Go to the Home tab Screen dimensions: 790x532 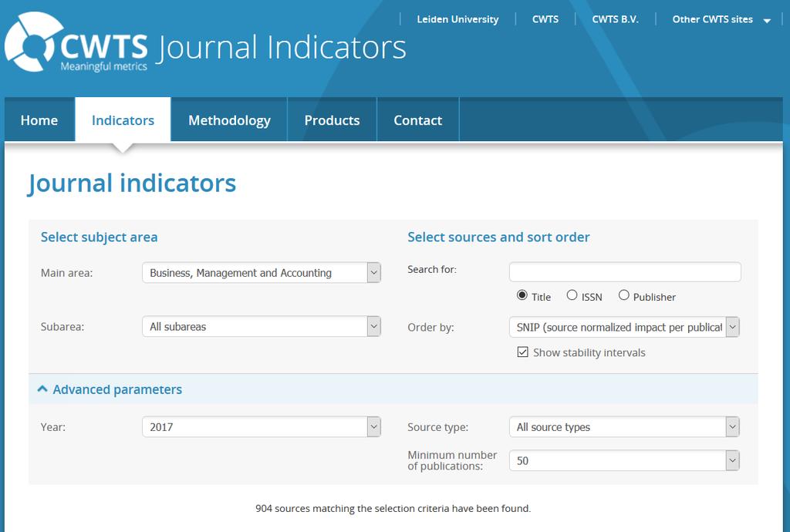pos(39,120)
